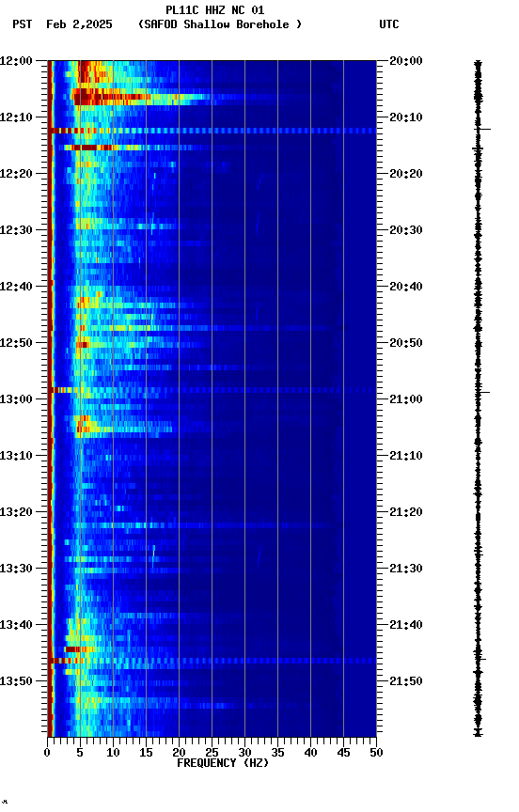Viewport: 519px width, 812px height.
Task: Click the date Feb 2,2025
Action: click(79, 24)
